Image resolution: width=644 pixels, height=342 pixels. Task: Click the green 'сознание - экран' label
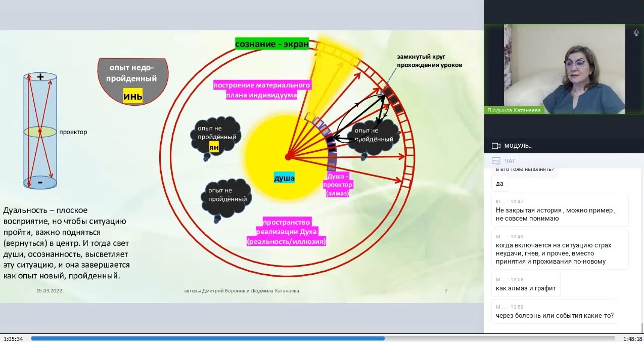[x=272, y=44]
